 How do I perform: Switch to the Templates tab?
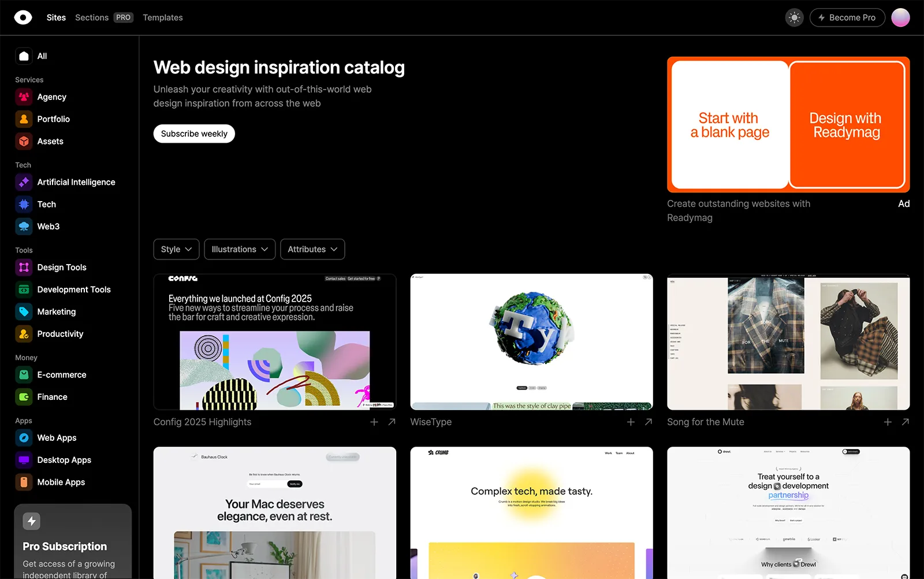click(163, 17)
